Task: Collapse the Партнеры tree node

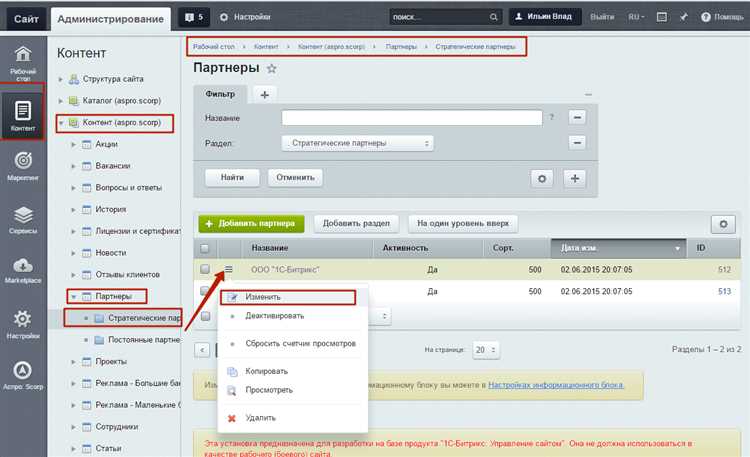Action: [73, 297]
